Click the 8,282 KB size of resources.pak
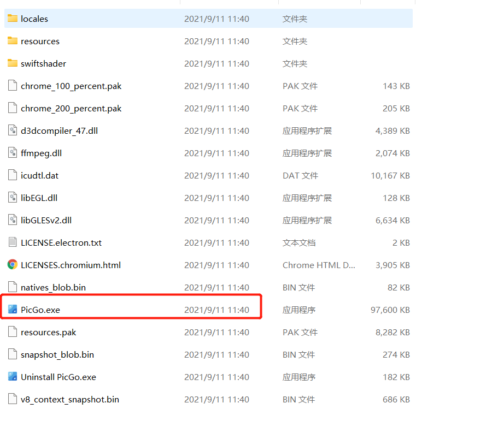 392,333
